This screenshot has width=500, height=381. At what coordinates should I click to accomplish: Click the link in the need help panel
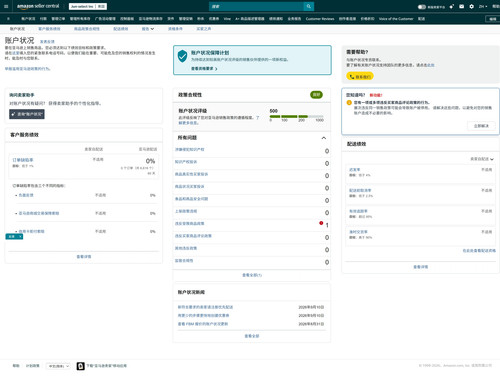[x=431, y=65]
